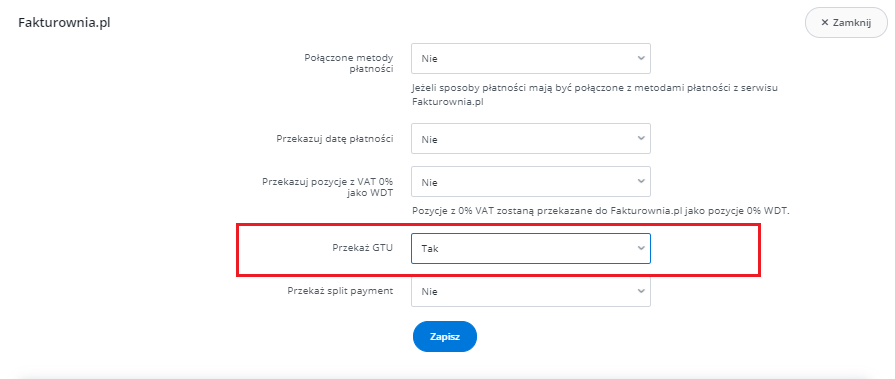
Task: Expand the Przekaż split payment dropdown
Action: [531, 291]
